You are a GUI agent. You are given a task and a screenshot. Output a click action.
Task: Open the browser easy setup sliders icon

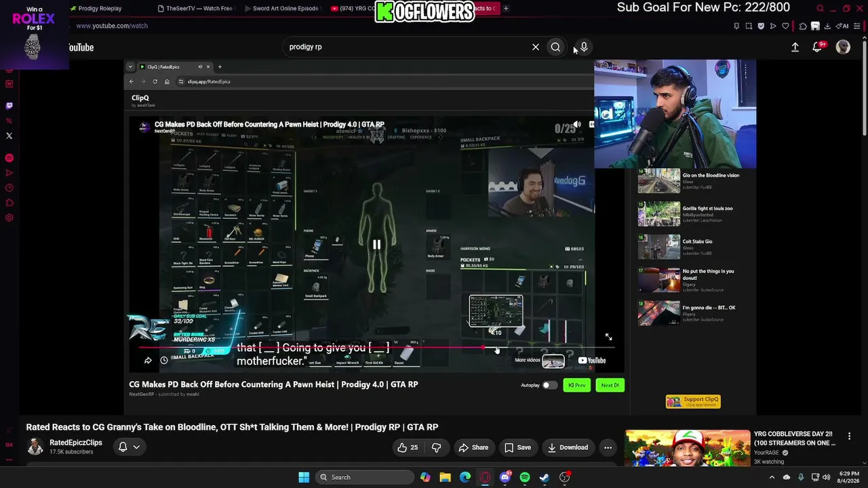click(x=857, y=26)
